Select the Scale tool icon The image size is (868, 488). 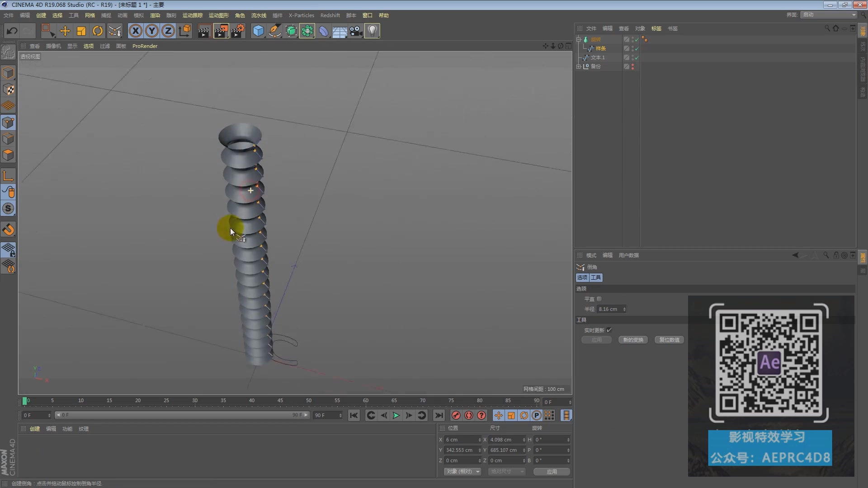click(x=81, y=31)
